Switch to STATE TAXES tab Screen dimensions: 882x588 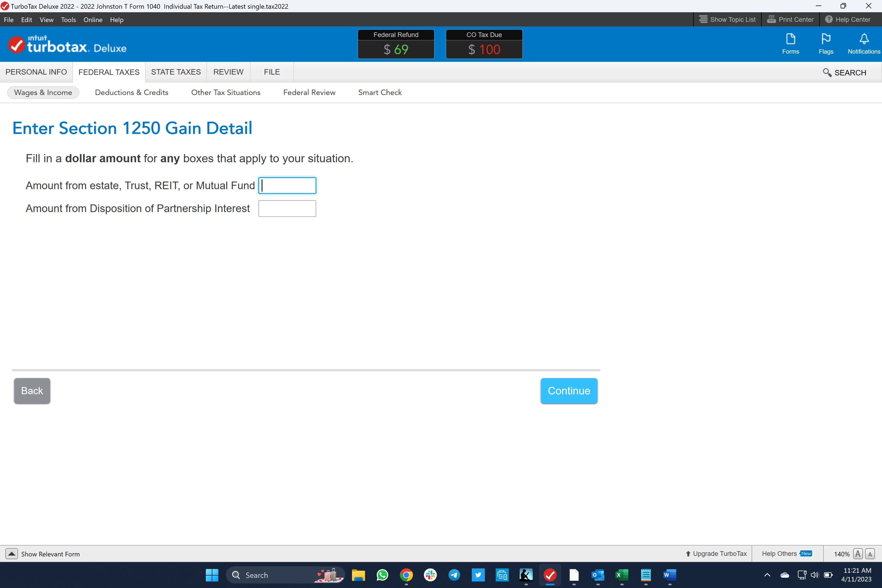pyautogui.click(x=176, y=72)
